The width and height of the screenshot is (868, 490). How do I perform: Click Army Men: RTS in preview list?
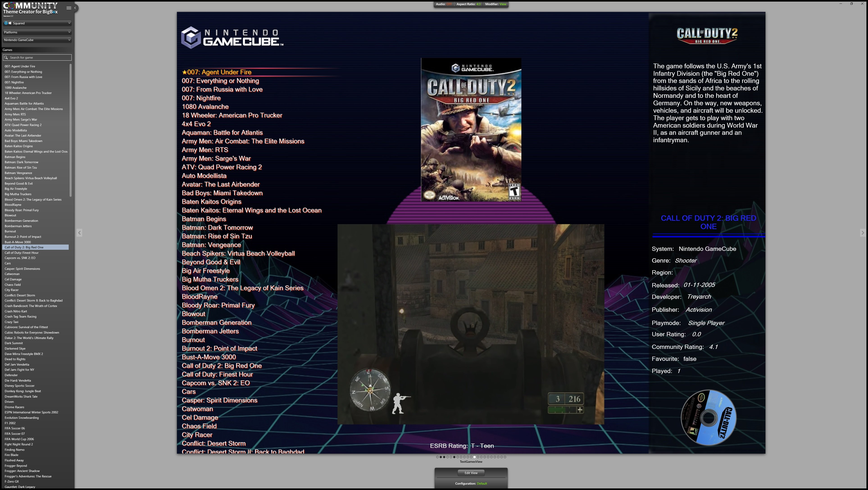coord(205,150)
